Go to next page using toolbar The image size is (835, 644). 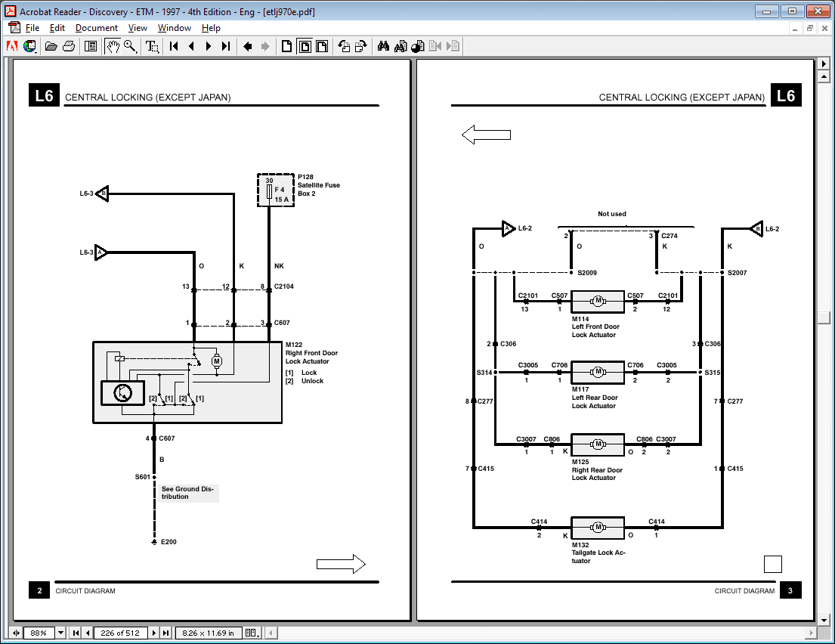[209, 46]
